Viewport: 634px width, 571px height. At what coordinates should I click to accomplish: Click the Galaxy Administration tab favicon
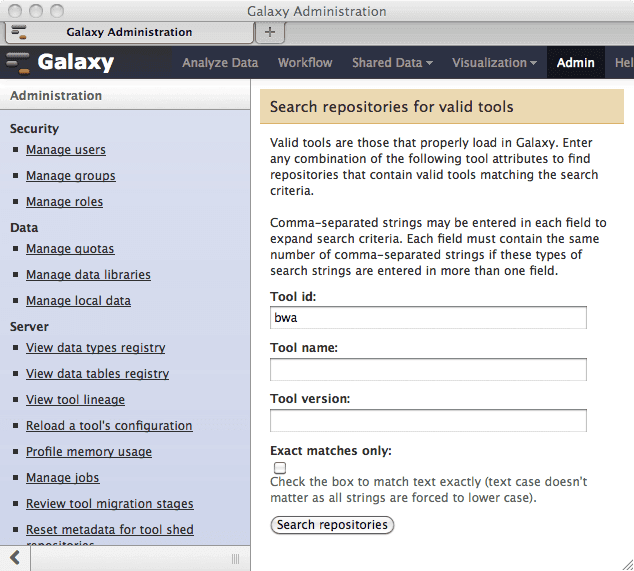point(19,32)
